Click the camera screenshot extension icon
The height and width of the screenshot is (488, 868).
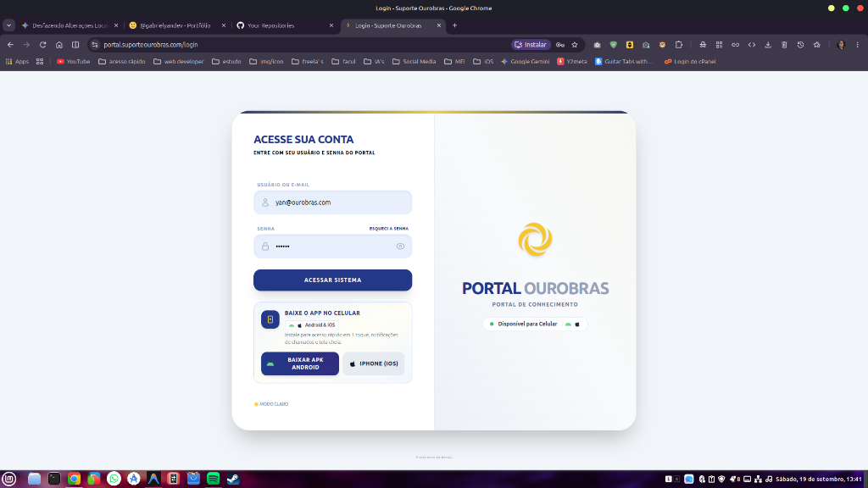[x=598, y=45]
